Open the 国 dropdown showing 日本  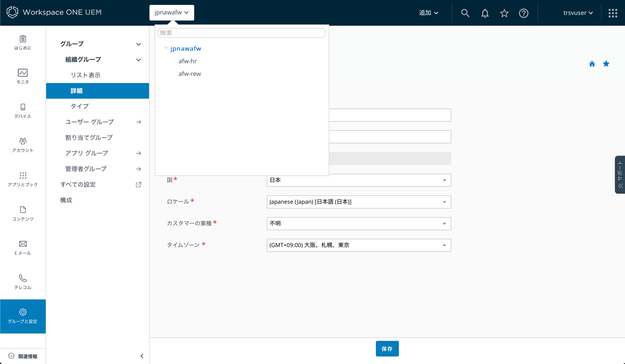pyautogui.click(x=359, y=180)
